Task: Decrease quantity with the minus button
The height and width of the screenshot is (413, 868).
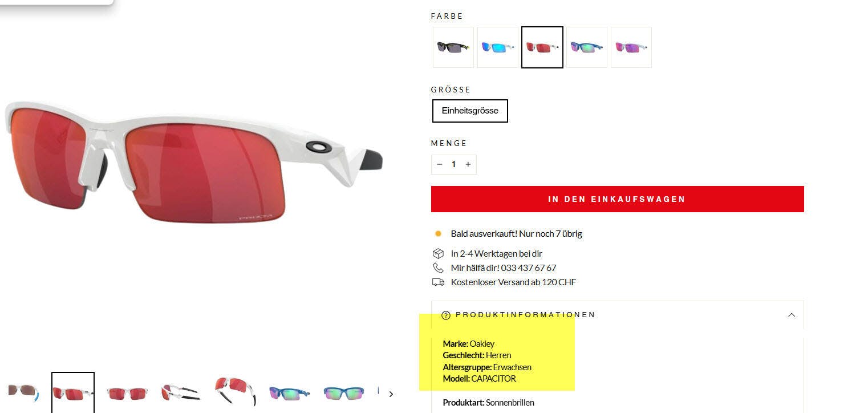Action: click(x=439, y=164)
